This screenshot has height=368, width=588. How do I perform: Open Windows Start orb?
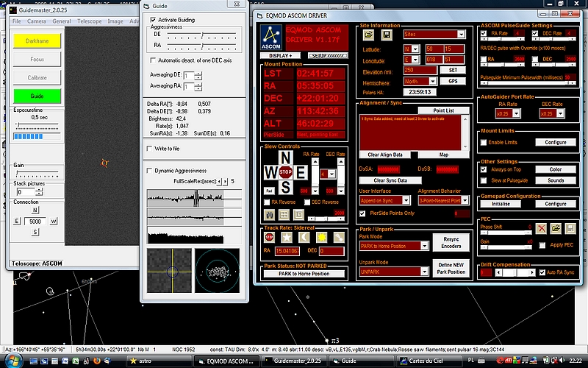[13, 361]
